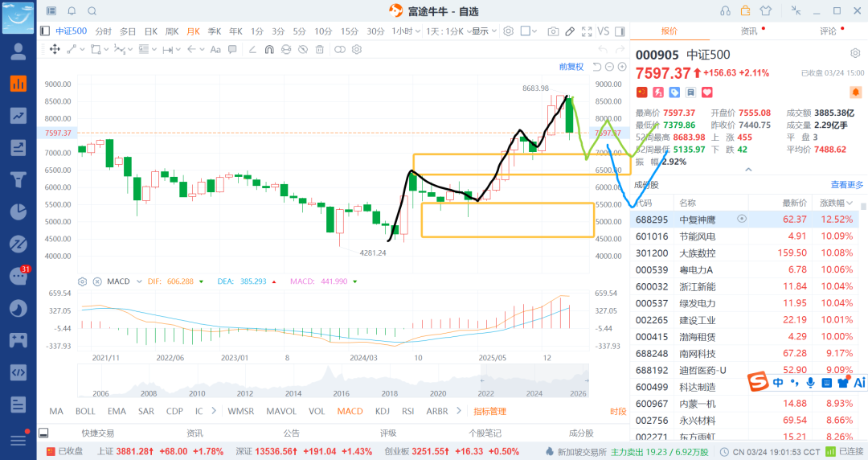This screenshot has width=868, height=460.
Task: Toggle the bottom panel collapse icon
Action: pos(43,433)
